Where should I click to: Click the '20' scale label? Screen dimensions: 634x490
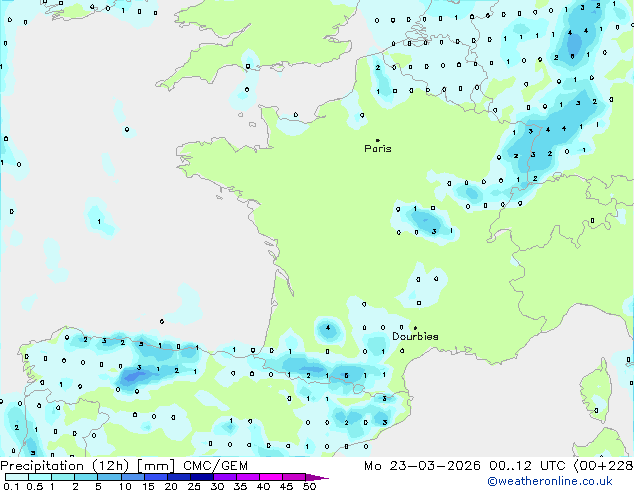(x=171, y=486)
